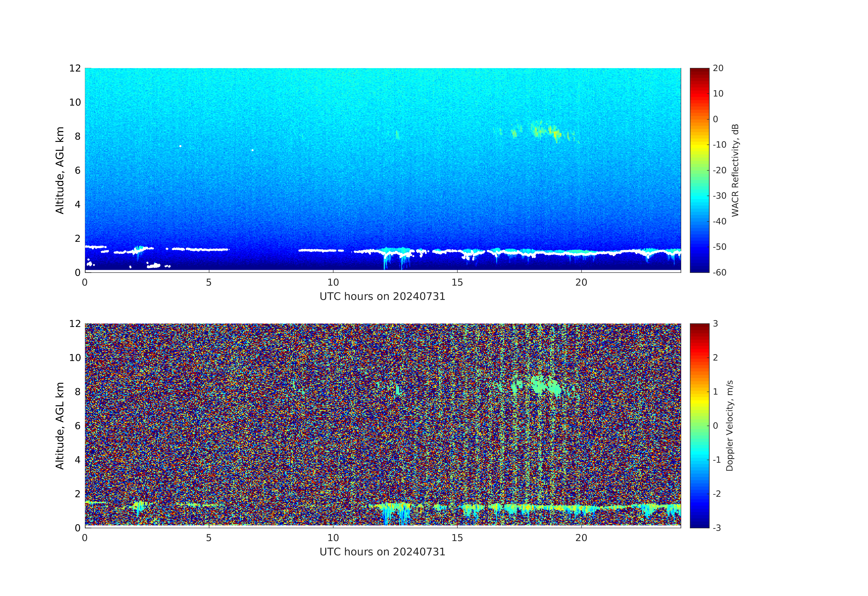Screen dimensions: 868x596
Task: Click the WACR Reflectivity, dB label
Action: tap(735, 170)
